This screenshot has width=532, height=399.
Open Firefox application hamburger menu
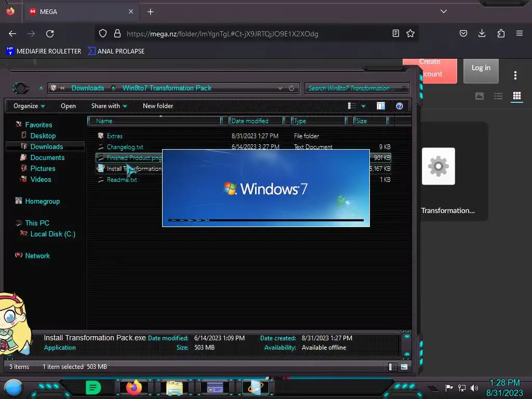coord(519,33)
